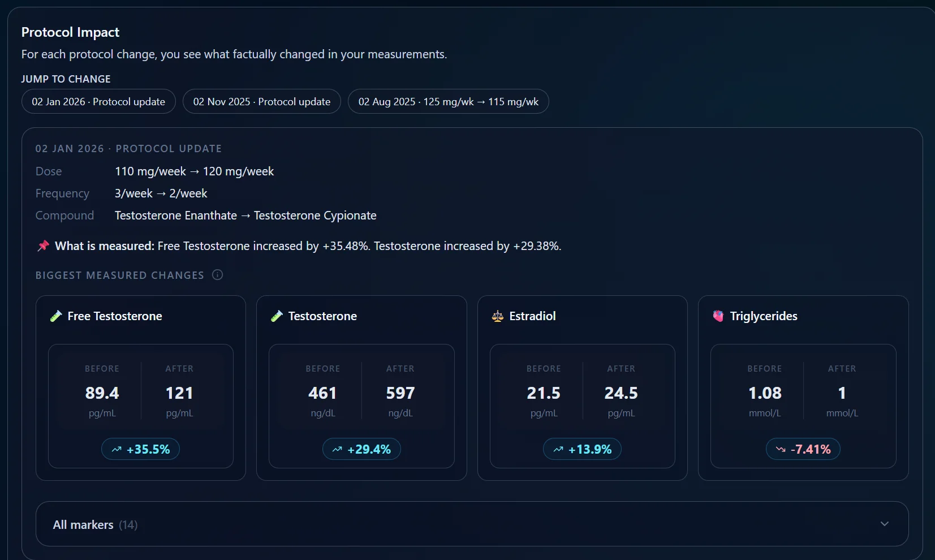
Task: Expand the All markers section chevron
Action: click(885, 524)
